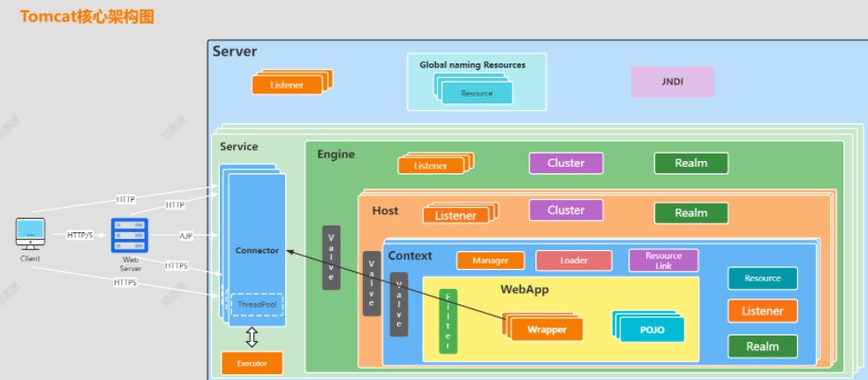The height and width of the screenshot is (380, 868).
Task: Select the dashed ThreadPool box
Action: 257,305
